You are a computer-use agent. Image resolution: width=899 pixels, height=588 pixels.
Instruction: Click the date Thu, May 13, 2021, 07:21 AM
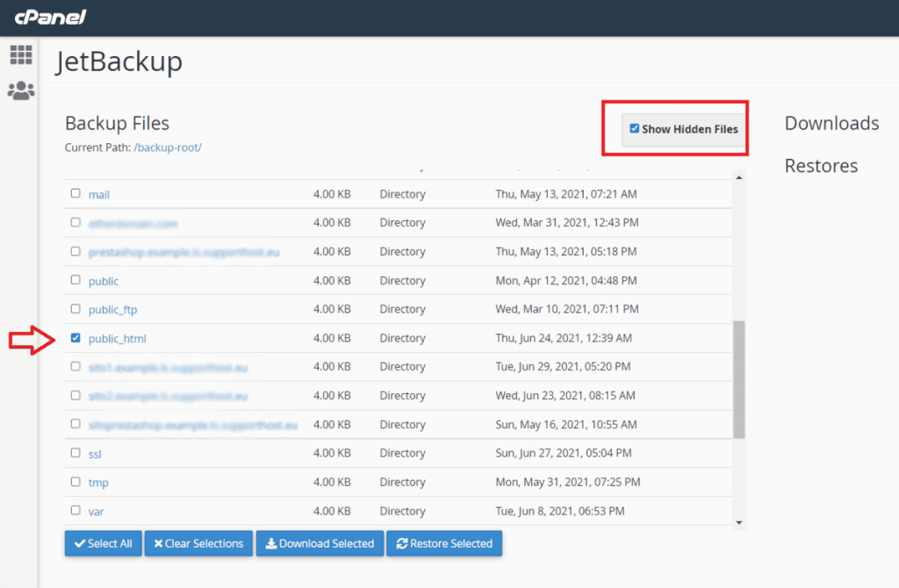(x=566, y=194)
